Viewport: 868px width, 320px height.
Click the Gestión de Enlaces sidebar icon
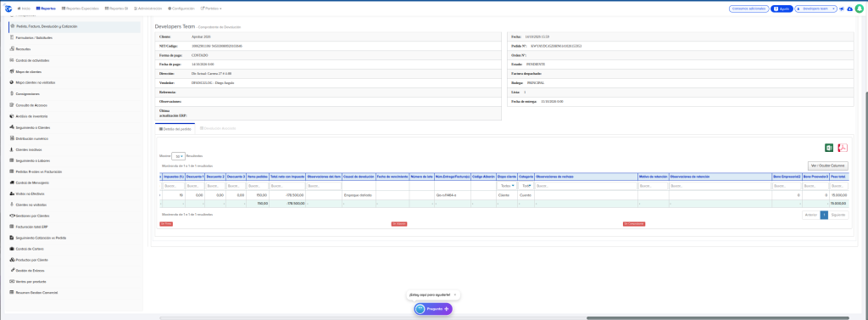click(12, 270)
